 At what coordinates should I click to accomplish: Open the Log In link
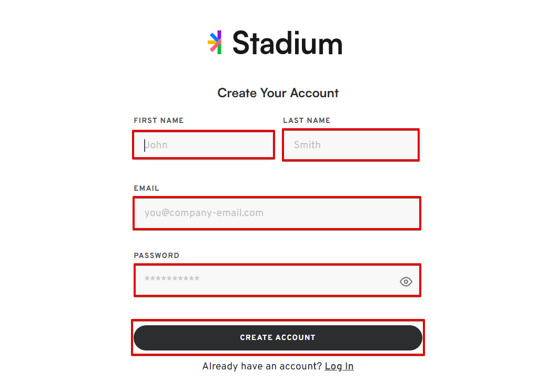click(x=339, y=366)
